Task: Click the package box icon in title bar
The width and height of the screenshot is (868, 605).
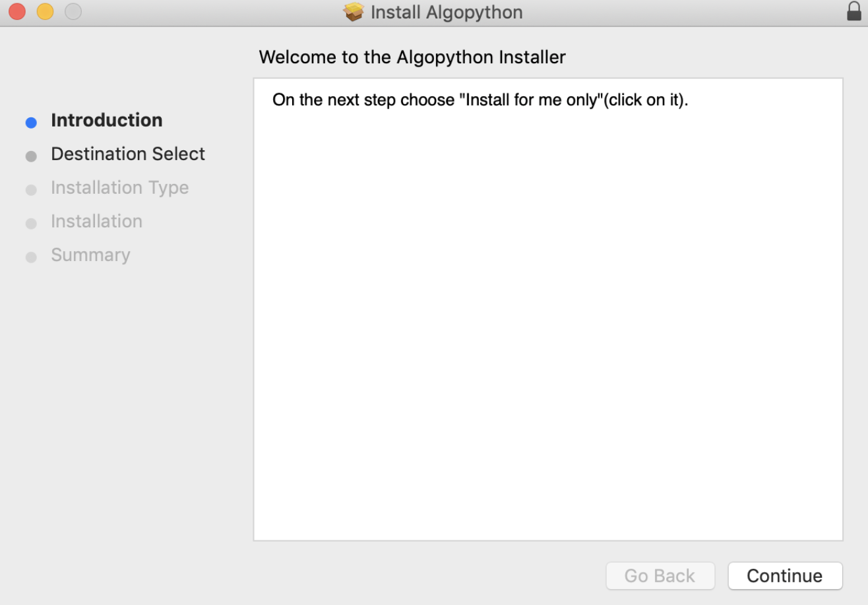Action: tap(354, 12)
